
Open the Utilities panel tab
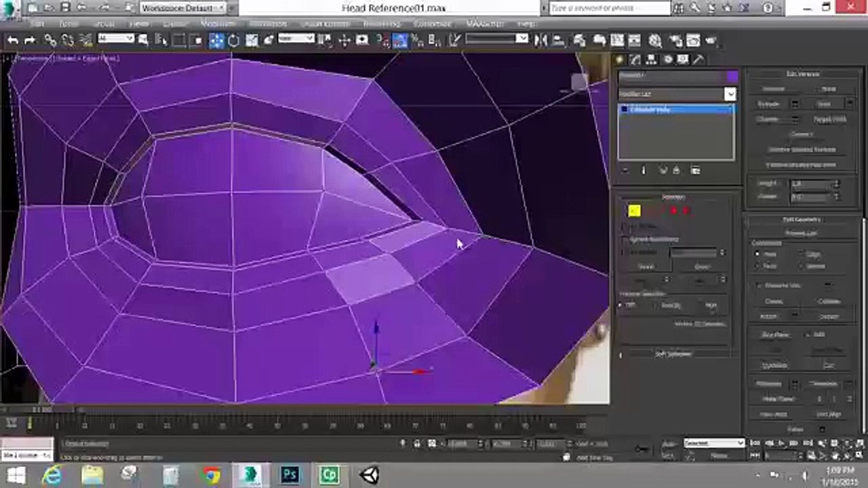coord(699,60)
